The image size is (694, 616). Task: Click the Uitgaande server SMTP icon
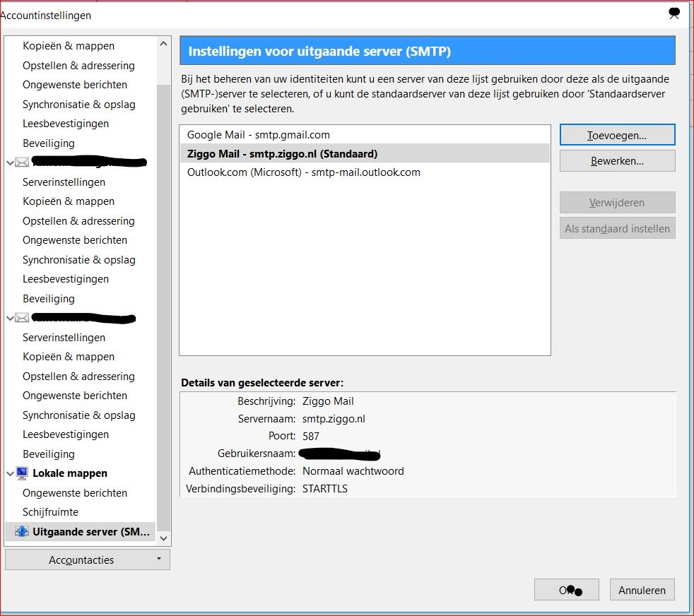[21, 531]
